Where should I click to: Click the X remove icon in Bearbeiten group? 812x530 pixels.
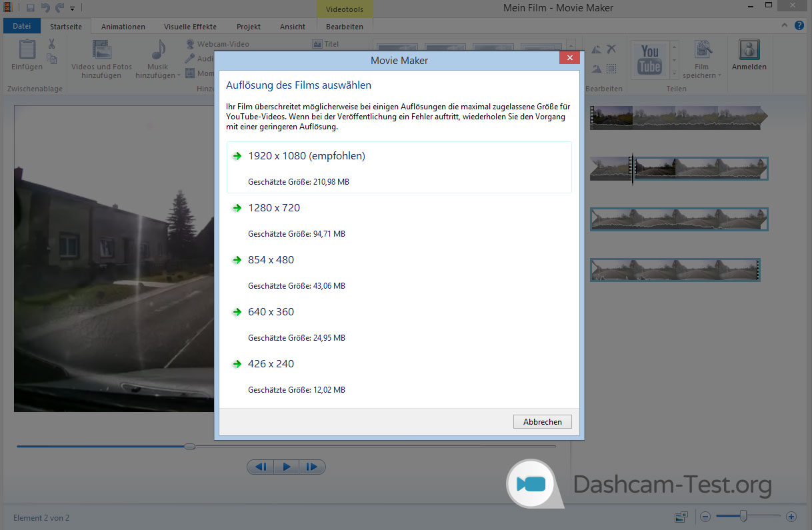611,49
